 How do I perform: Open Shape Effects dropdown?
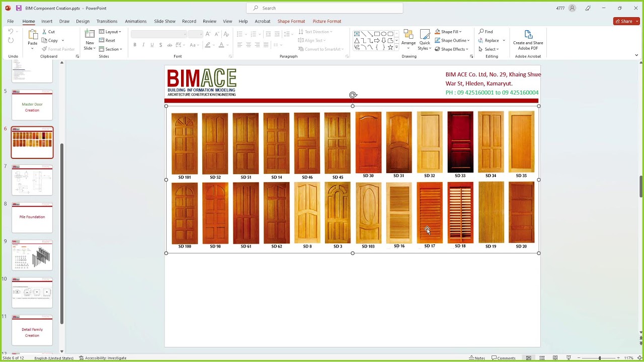451,49
